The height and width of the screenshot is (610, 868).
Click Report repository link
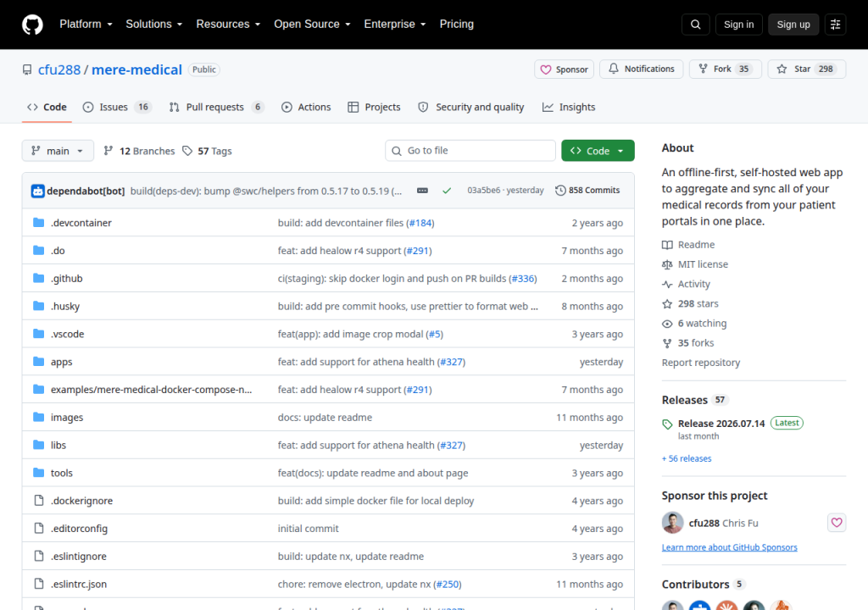coord(701,363)
